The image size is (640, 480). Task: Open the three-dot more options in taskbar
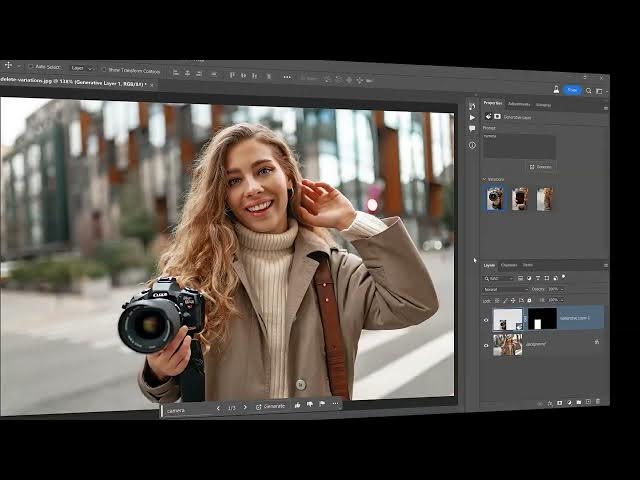335,405
